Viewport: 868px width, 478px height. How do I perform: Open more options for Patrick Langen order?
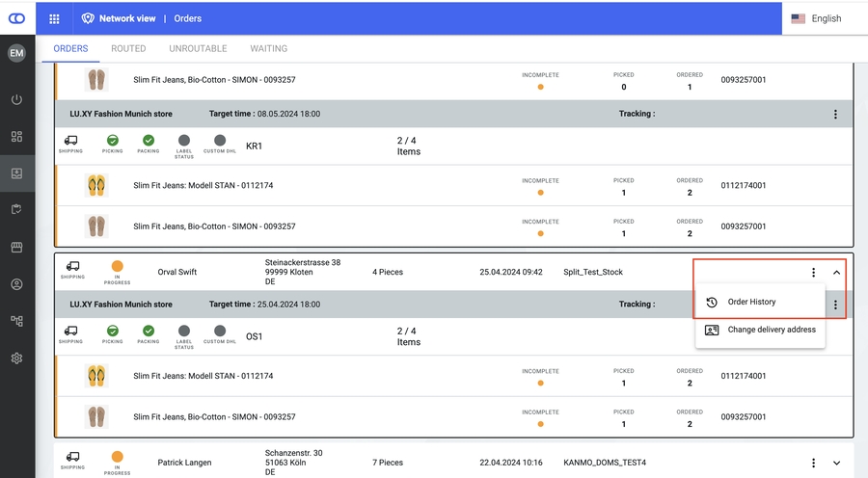coord(814,463)
